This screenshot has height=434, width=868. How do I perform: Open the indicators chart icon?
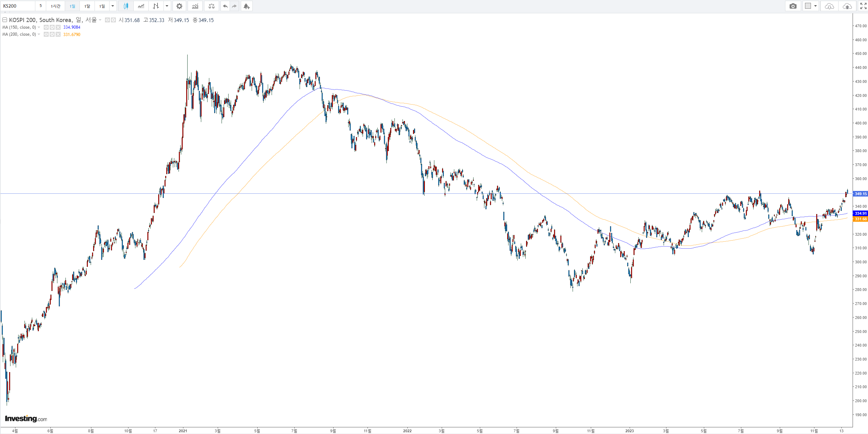point(195,6)
